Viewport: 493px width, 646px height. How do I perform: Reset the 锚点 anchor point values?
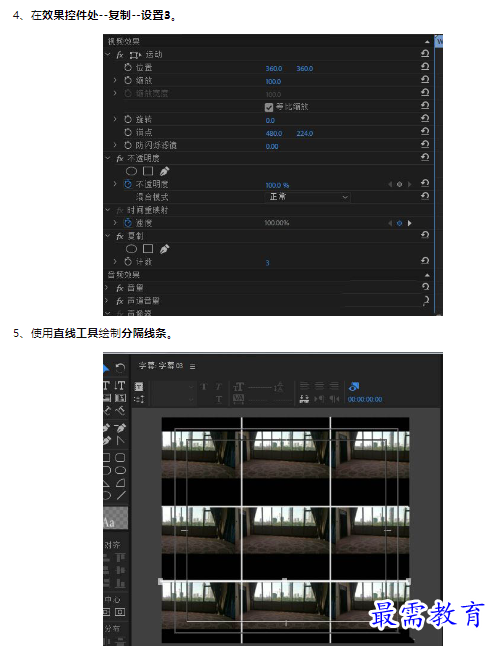pos(425,132)
